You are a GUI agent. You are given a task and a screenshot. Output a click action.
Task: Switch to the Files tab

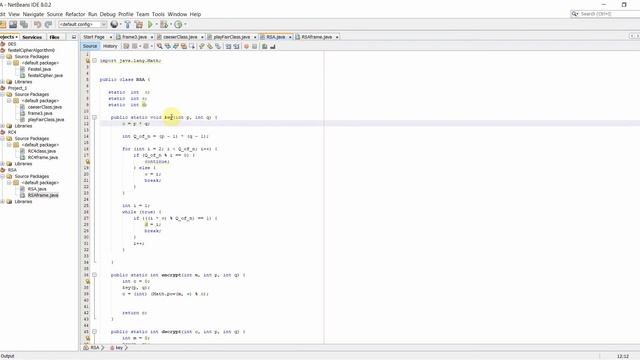tap(54, 37)
